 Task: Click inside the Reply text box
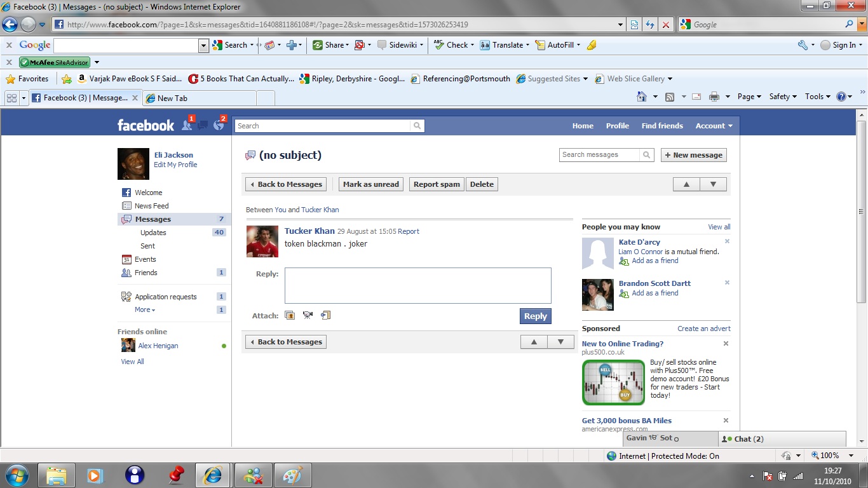click(x=417, y=285)
